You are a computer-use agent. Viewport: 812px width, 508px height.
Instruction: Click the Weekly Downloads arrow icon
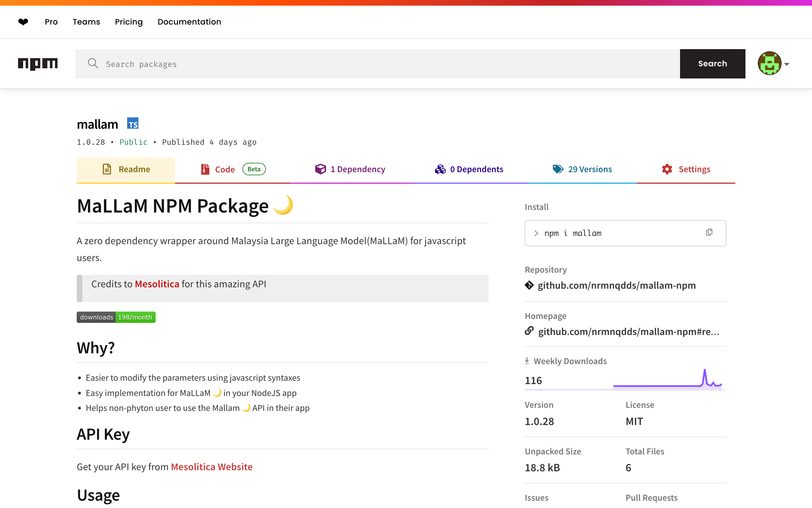click(527, 361)
